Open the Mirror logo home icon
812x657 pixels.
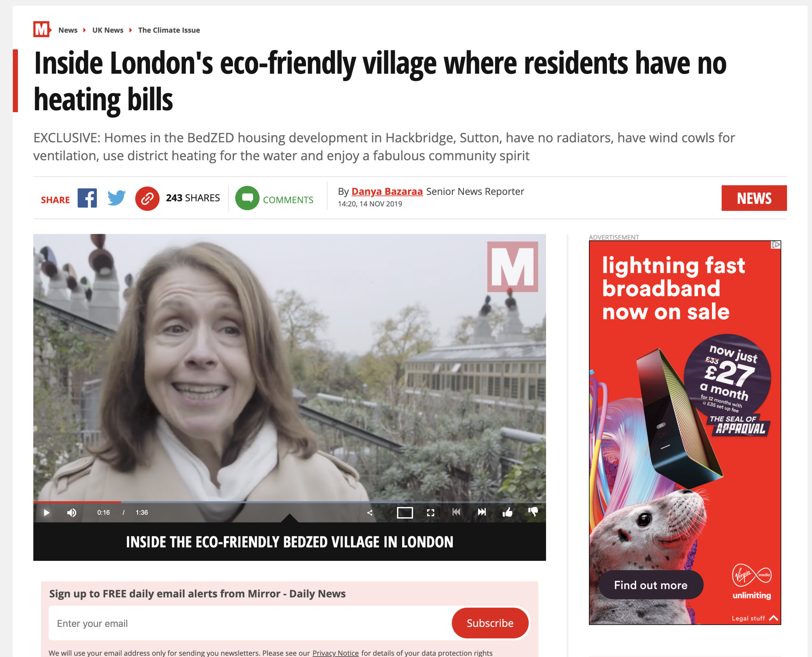(42, 30)
